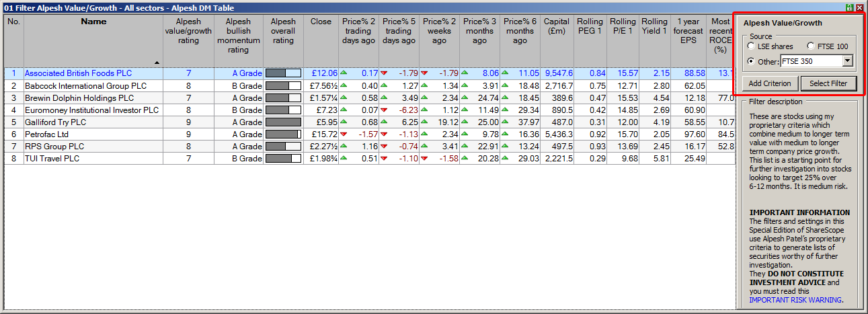Sort by Capital (£m) column header

pos(557,40)
